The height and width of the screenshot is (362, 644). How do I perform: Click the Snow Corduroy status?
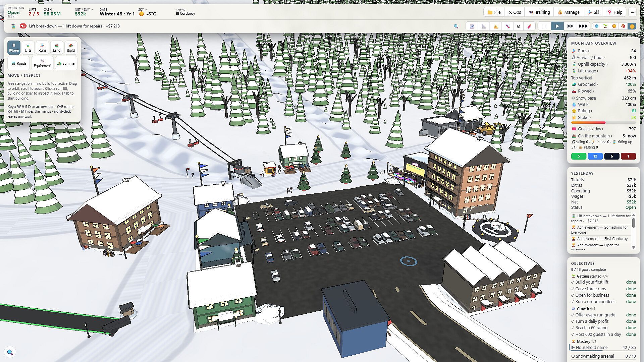[x=185, y=12]
